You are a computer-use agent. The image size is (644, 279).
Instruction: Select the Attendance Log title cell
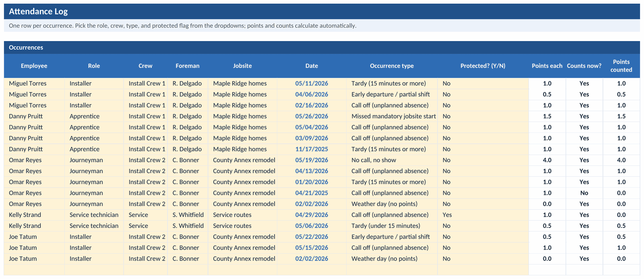(x=322, y=11)
